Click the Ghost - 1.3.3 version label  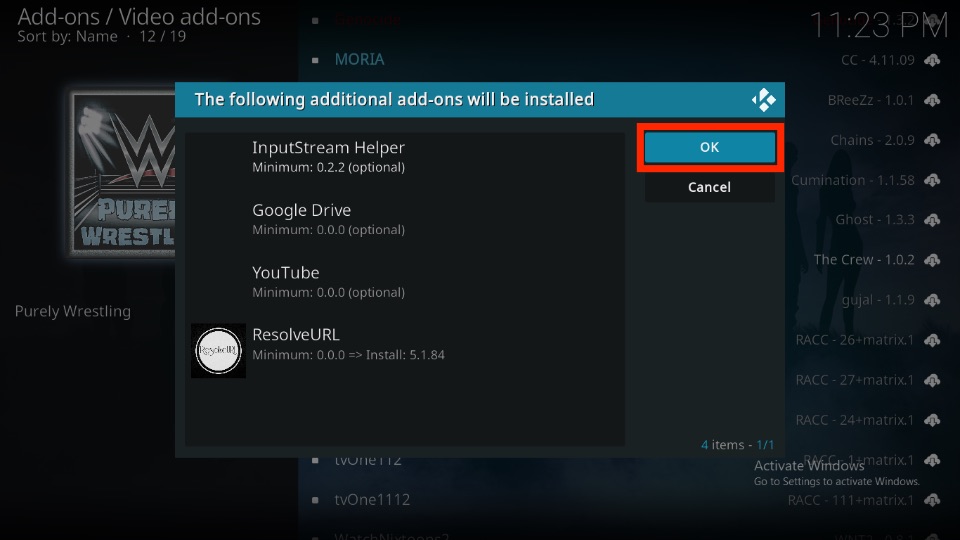pos(875,220)
